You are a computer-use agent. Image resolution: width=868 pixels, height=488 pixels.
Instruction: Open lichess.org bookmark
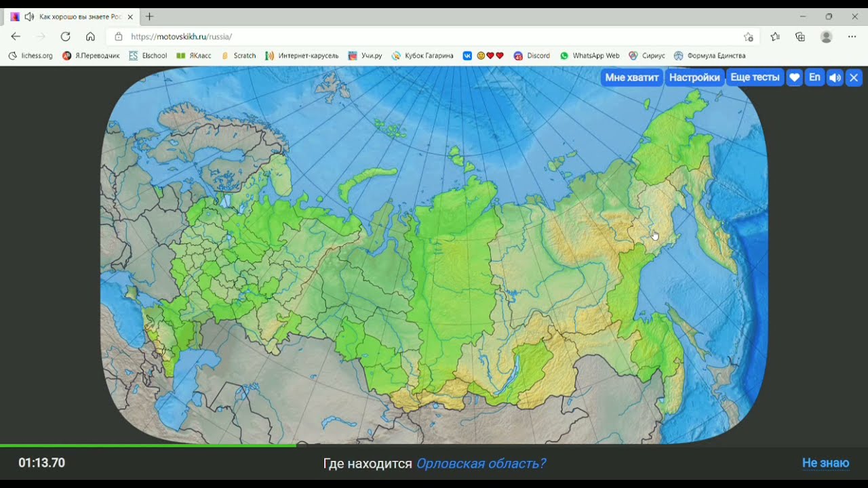(x=31, y=56)
